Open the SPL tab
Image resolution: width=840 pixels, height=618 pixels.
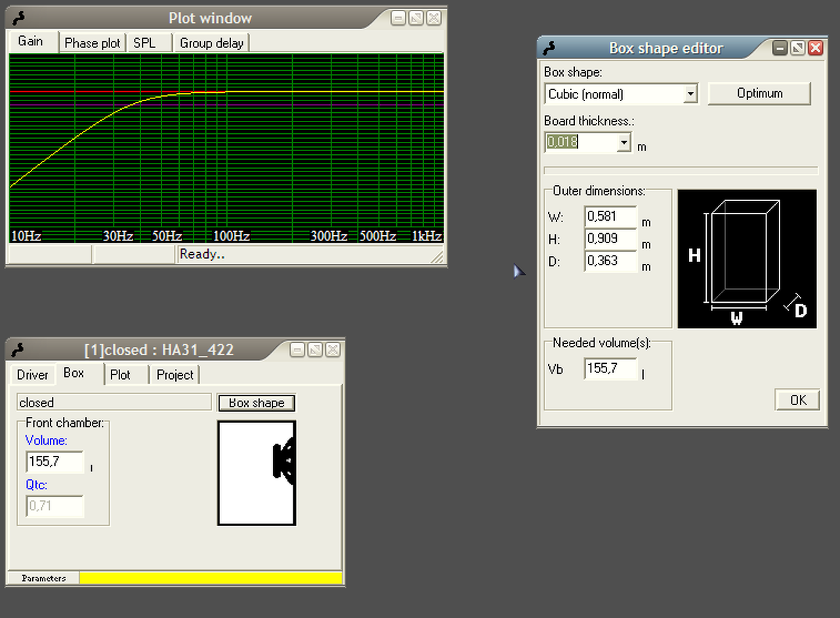144,43
